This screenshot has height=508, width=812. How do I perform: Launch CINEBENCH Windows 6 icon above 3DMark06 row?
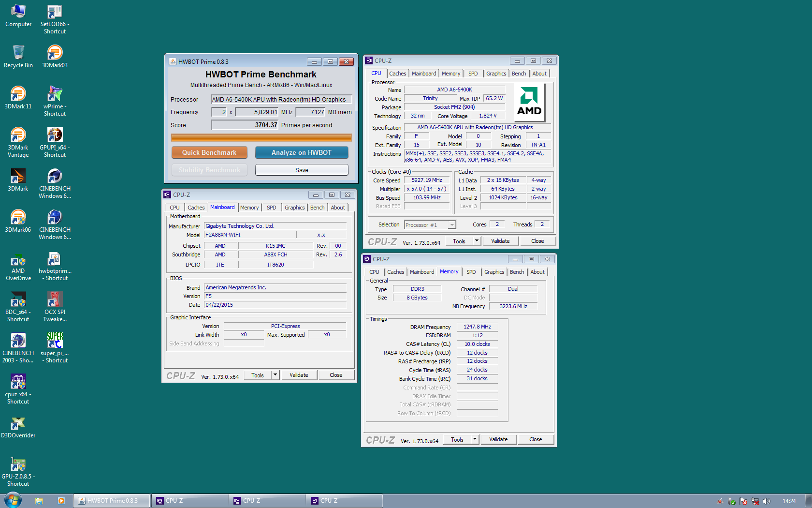pos(55,184)
